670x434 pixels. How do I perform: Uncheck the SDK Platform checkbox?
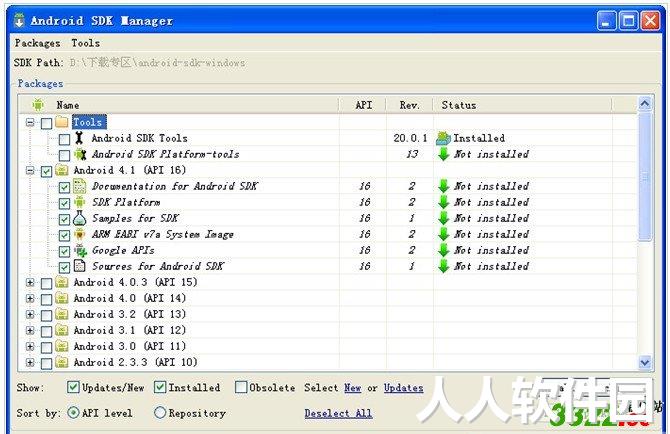[64, 203]
